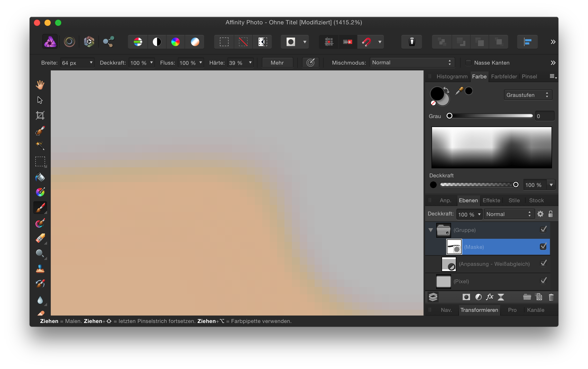588x369 pixels.
Task: Click the colour picker eyedropper
Action: click(x=460, y=91)
